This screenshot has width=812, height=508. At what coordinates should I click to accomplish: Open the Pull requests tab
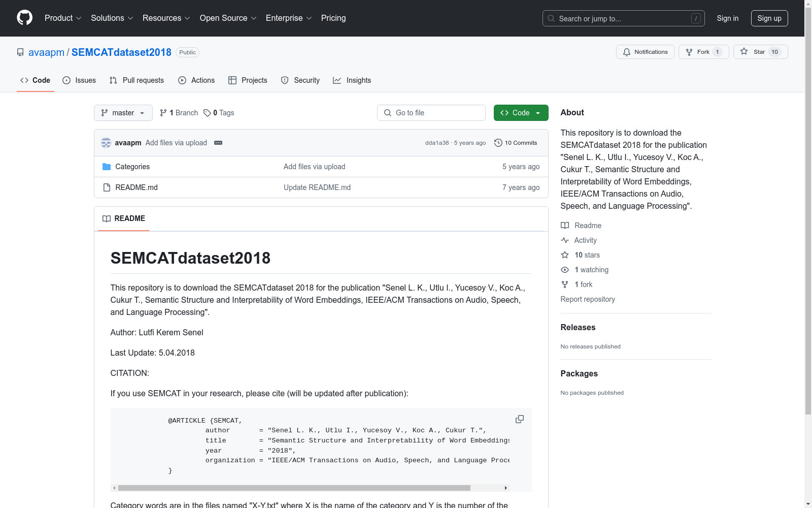pyautogui.click(x=137, y=80)
